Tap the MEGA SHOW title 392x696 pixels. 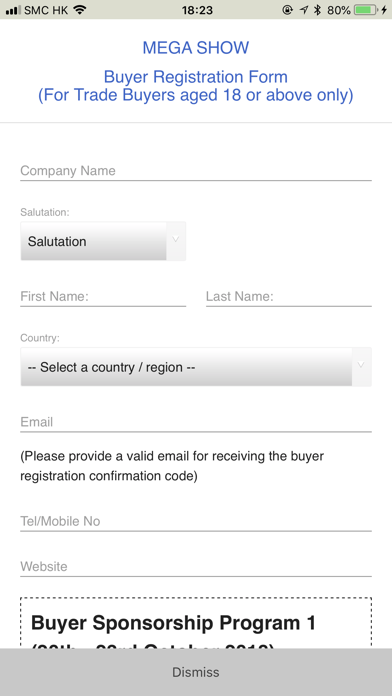(196, 48)
